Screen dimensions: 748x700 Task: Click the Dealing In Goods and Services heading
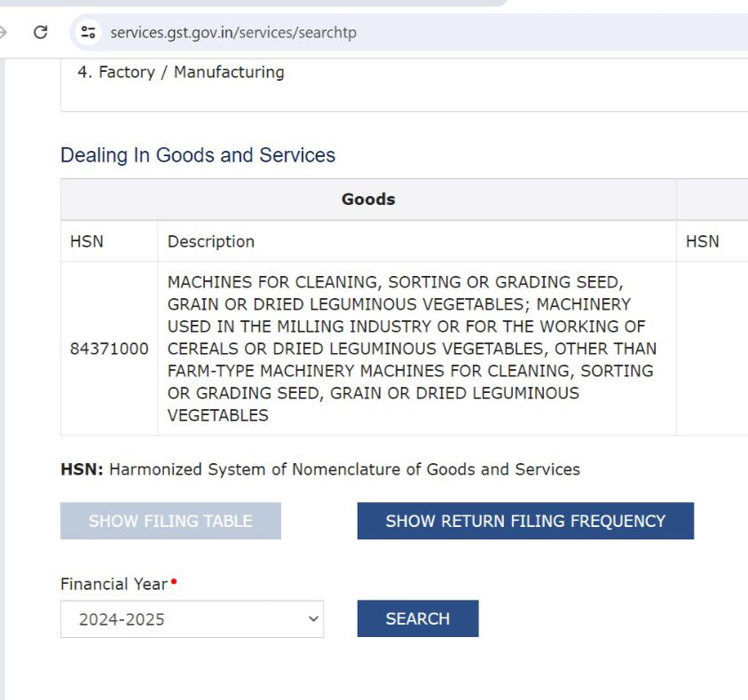click(198, 155)
